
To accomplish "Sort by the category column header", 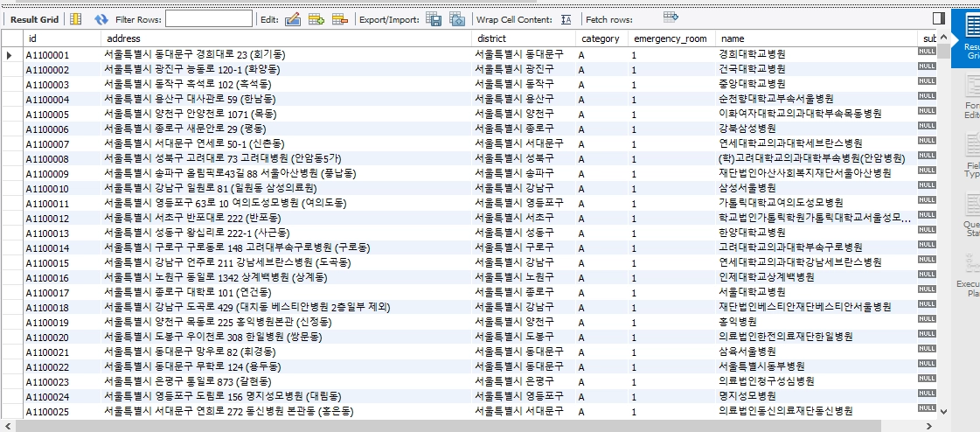I will point(601,38).
